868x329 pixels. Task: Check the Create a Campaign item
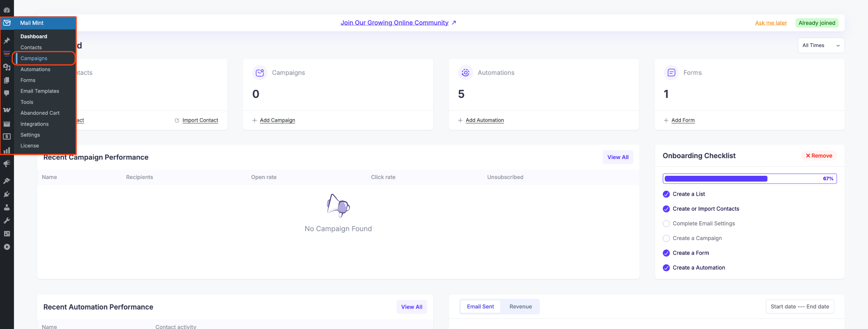click(666, 238)
